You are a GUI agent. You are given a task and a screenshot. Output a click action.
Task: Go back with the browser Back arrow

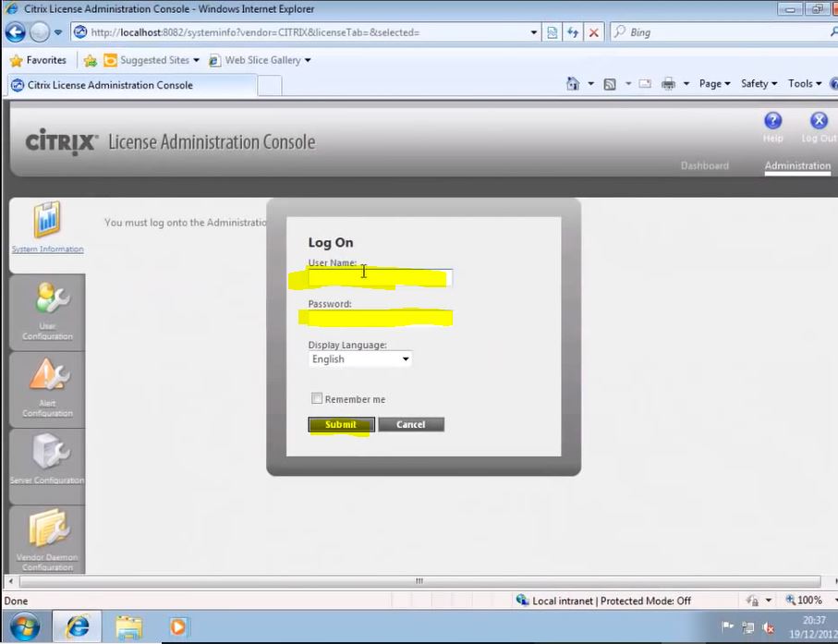click(x=16, y=32)
